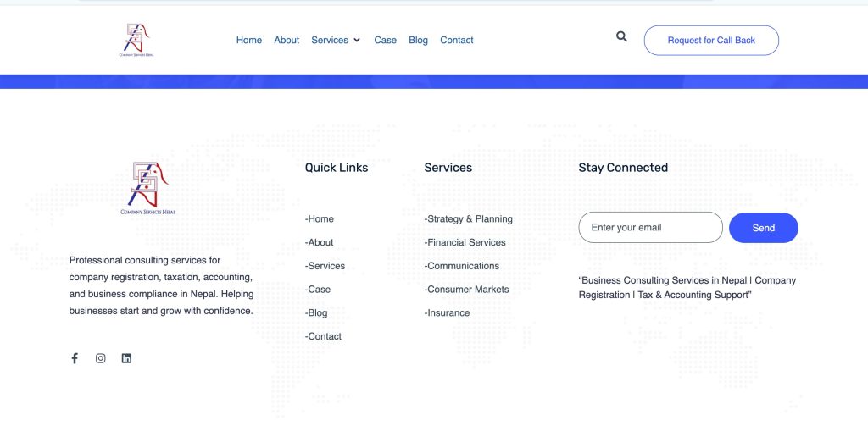Open Blog in the top navigation
Screen dimensions: 868x448
[x=418, y=40]
